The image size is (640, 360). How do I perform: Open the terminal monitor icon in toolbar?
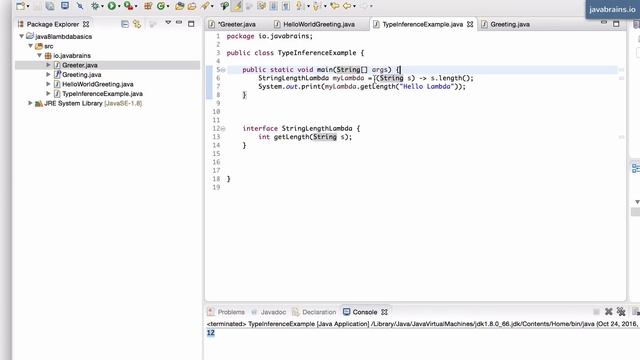[65, 5]
